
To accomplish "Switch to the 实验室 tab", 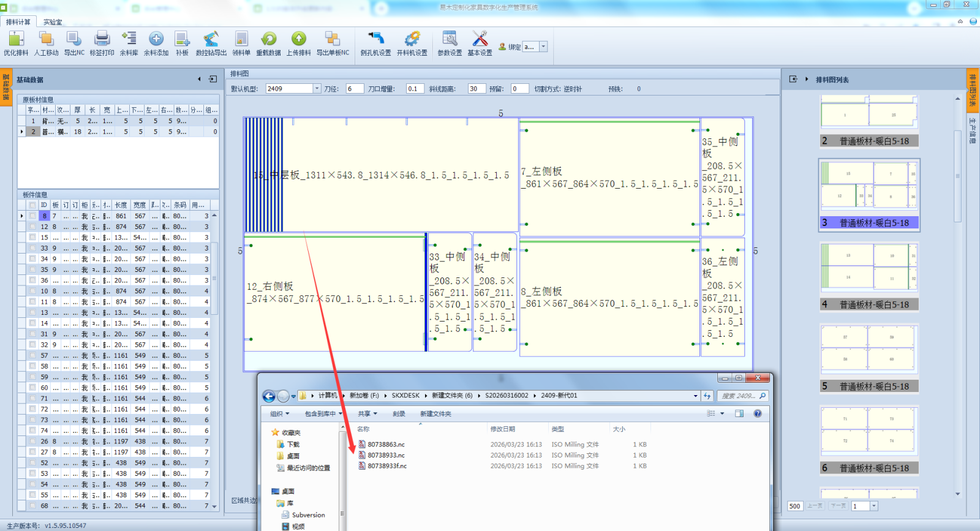I will click(x=53, y=22).
